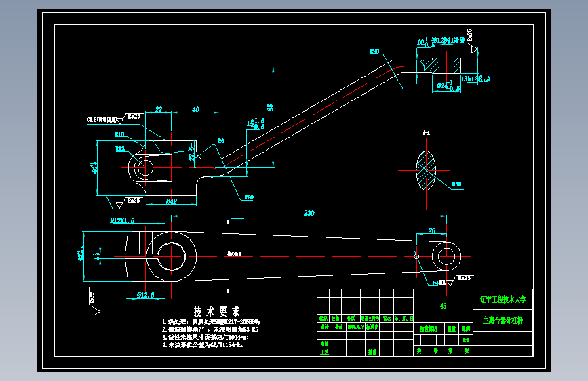
Task: Click the large bore circle in plan view
Action: click(172, 256)
